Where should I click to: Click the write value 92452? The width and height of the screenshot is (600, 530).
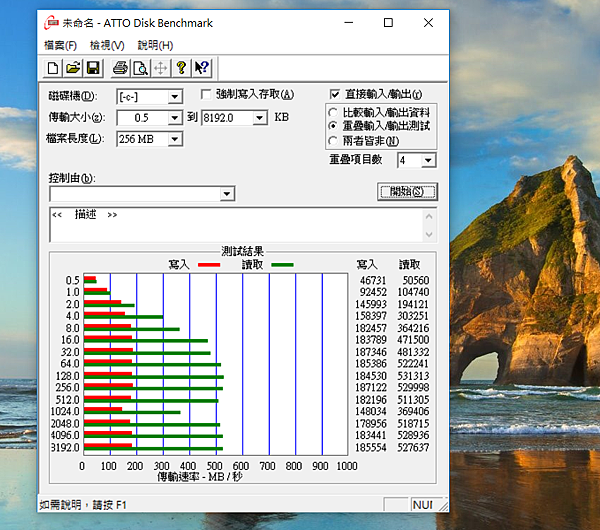[x=373, y=292]
